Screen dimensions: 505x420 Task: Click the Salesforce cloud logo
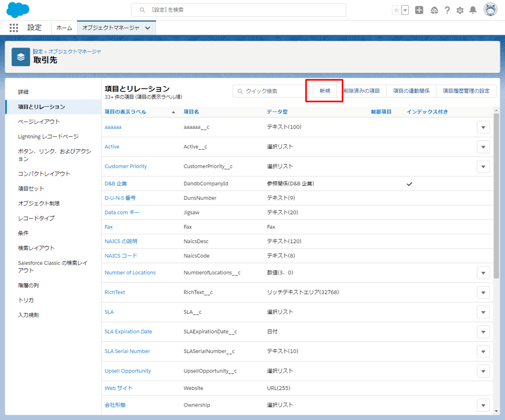(18, 9)
